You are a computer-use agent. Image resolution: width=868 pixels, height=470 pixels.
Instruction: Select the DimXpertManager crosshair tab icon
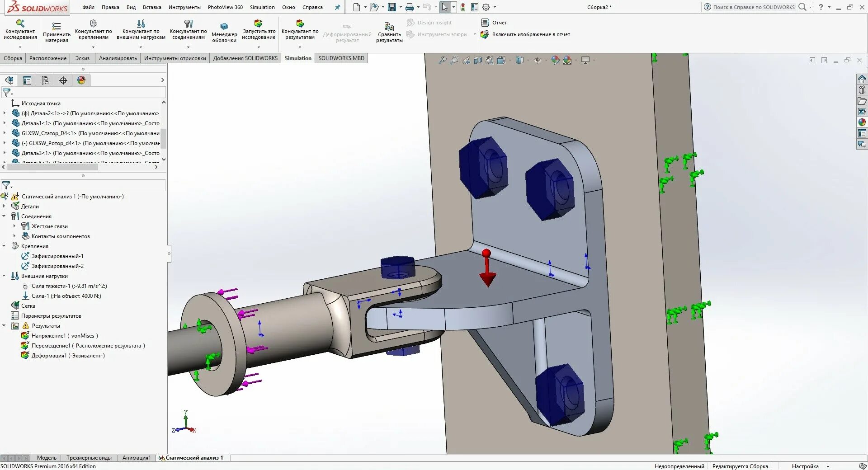coord(63,80)
